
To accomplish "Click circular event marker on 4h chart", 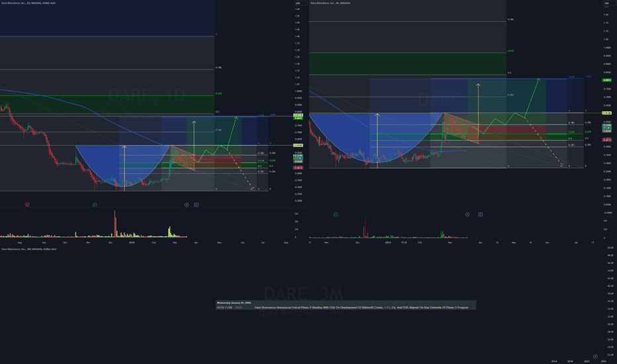I will click(467, 214).
